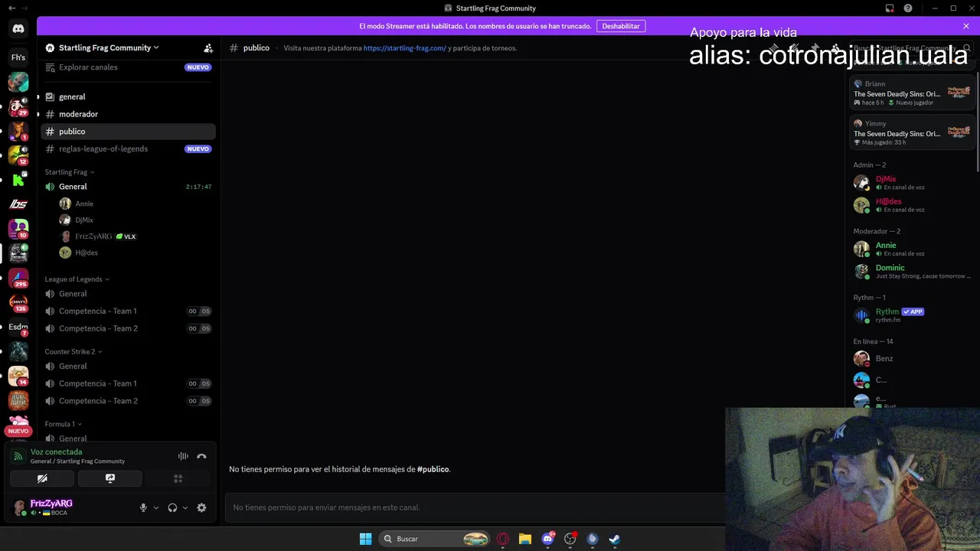Screen dimensions: 980x551
Task: Open Explorar canales
Action: coord(128,67)
